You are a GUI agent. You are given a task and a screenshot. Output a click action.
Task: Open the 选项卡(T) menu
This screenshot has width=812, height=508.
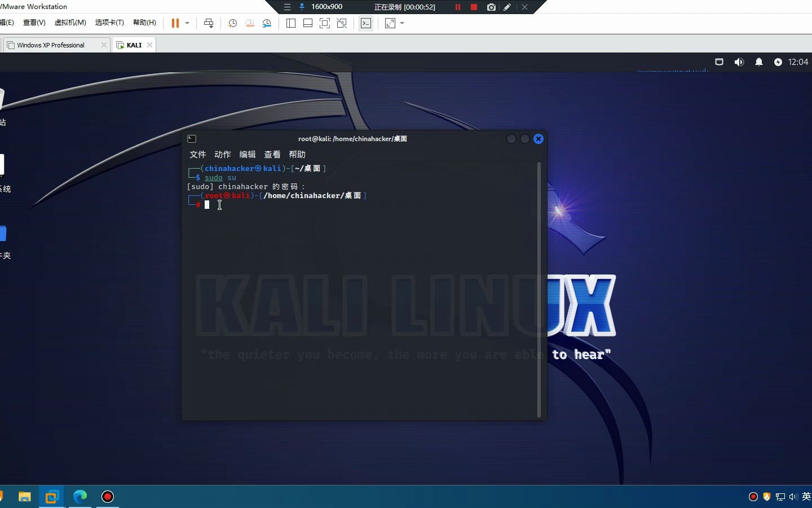(x=109, y=23)
